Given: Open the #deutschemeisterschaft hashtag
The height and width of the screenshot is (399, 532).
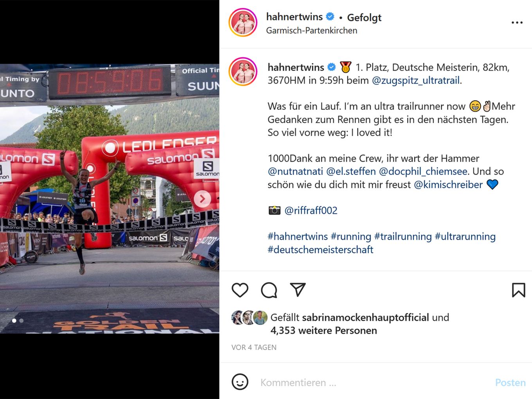Looking at the screenshot, I should (320, 250).
